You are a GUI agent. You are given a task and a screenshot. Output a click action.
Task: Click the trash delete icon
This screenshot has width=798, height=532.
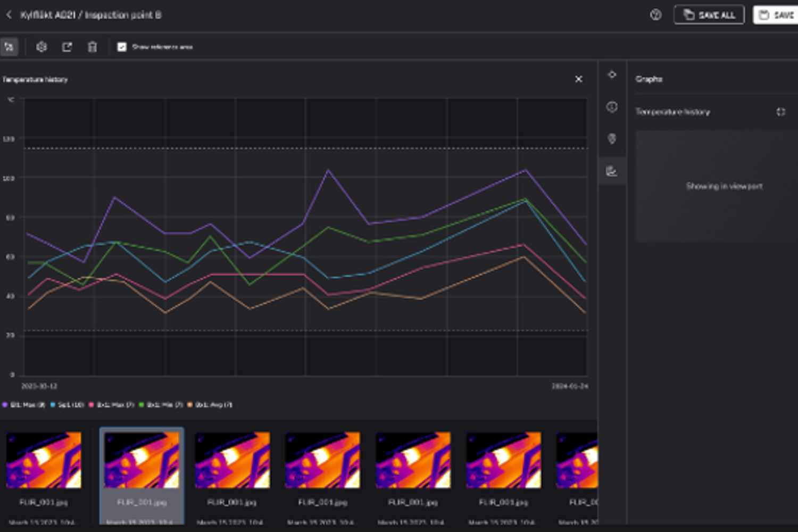point(93,47)
